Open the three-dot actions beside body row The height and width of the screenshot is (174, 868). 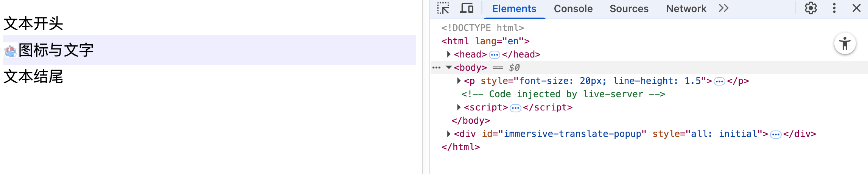(437, 68)
